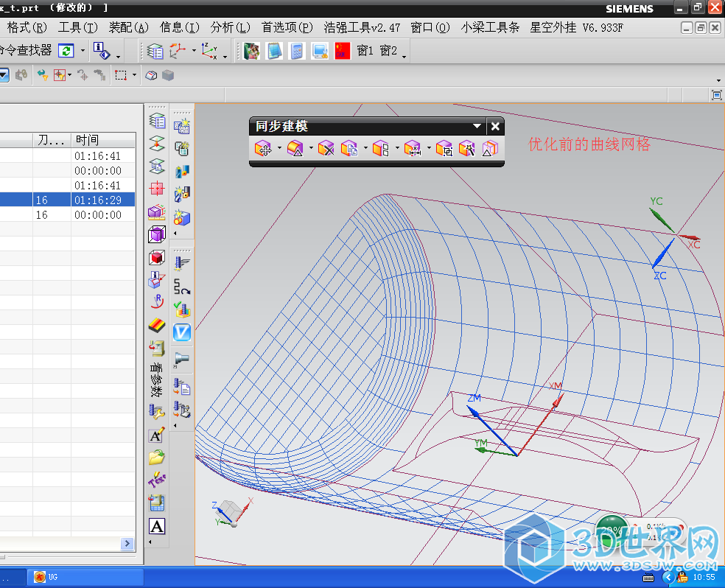
Task: Click the red crosshair icon in vertical toolbar
Action: (x=156, y=189)
